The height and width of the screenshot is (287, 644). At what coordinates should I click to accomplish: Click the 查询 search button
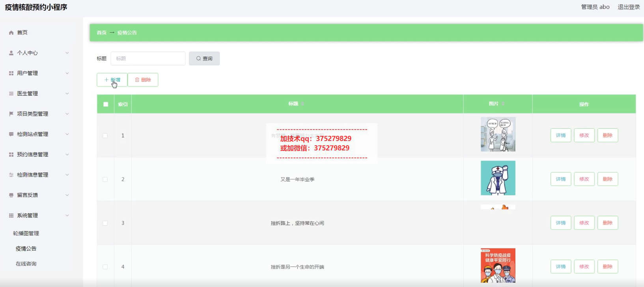[x=204, y=59]
